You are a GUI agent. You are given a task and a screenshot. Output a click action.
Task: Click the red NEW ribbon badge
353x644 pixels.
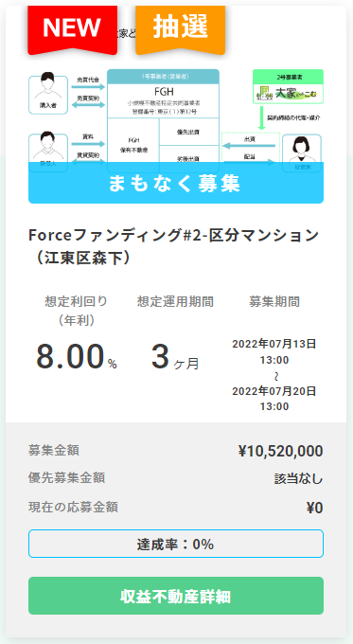[x=72, y=28]
